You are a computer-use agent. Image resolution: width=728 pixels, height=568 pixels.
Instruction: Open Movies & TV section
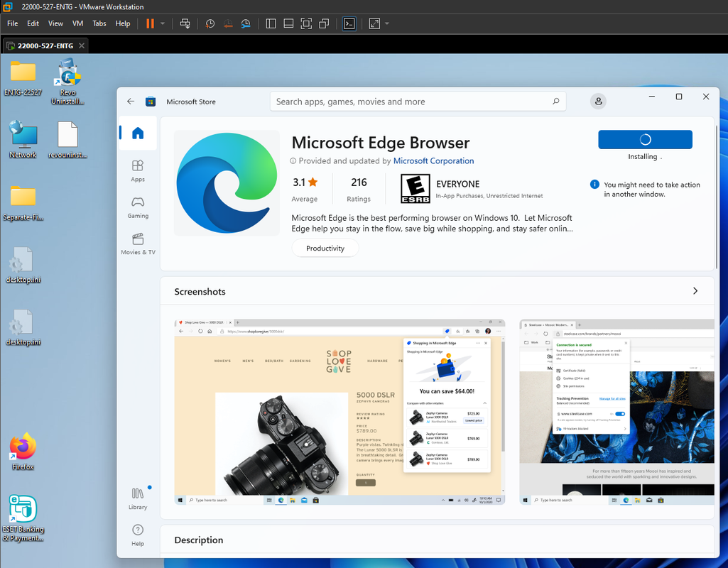[x=138, y=244]
